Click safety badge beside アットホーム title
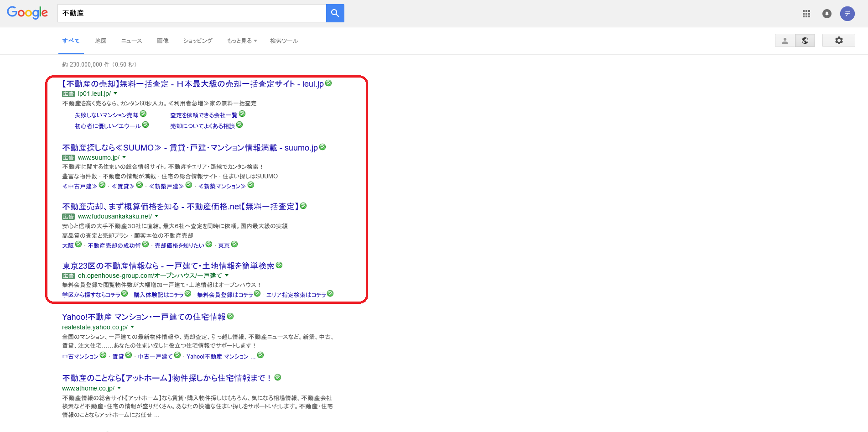 (278, 377)
